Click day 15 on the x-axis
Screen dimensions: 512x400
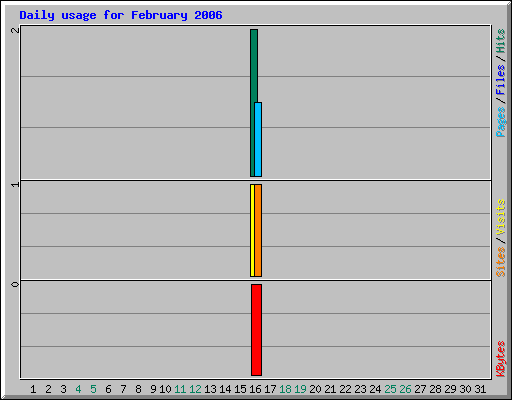click(x=240, y=389)
